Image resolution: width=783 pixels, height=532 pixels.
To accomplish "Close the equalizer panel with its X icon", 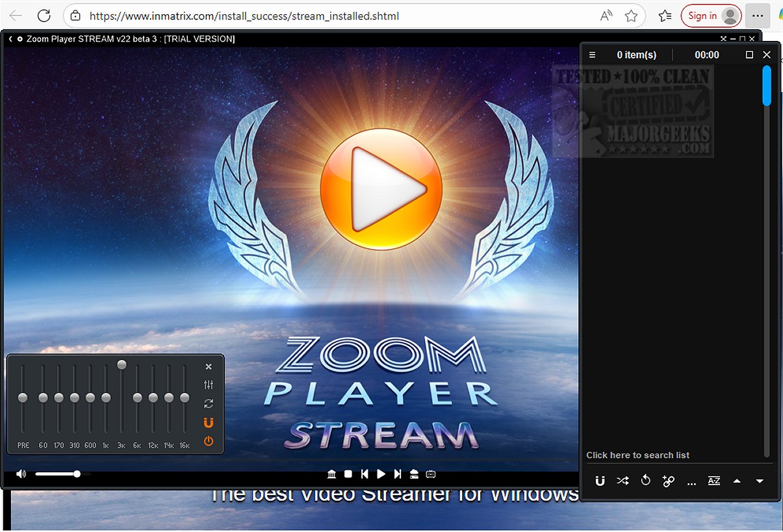I will click(x=209, y=366).
